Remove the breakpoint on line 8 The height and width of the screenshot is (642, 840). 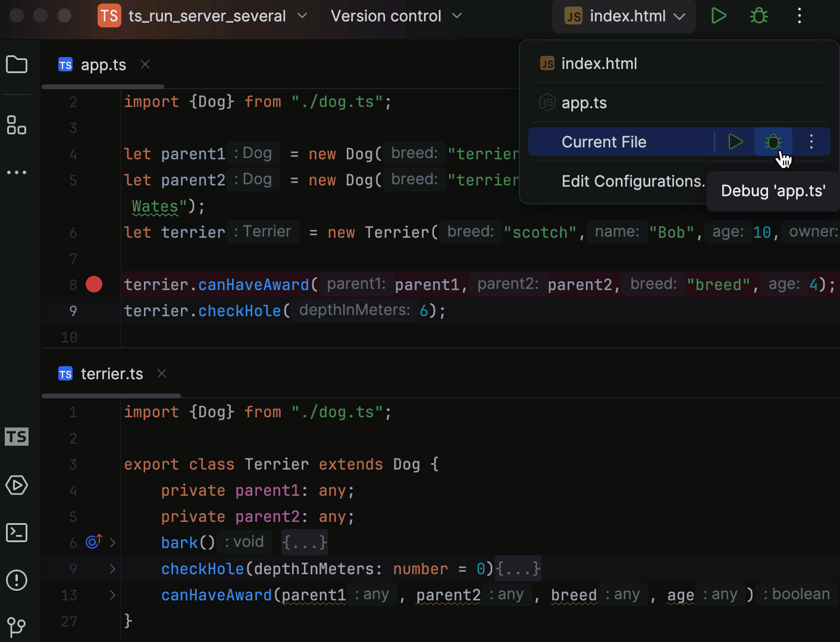(93, 284)
